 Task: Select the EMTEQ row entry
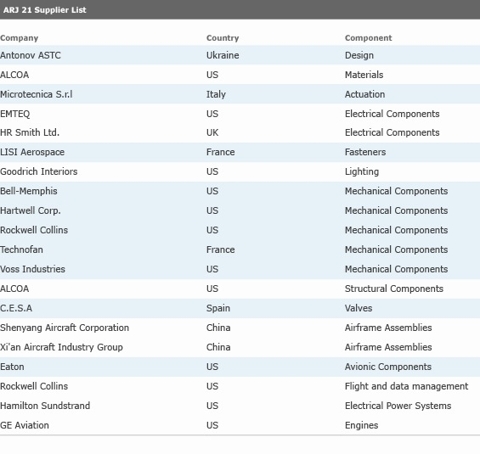[x=15, y=114]
